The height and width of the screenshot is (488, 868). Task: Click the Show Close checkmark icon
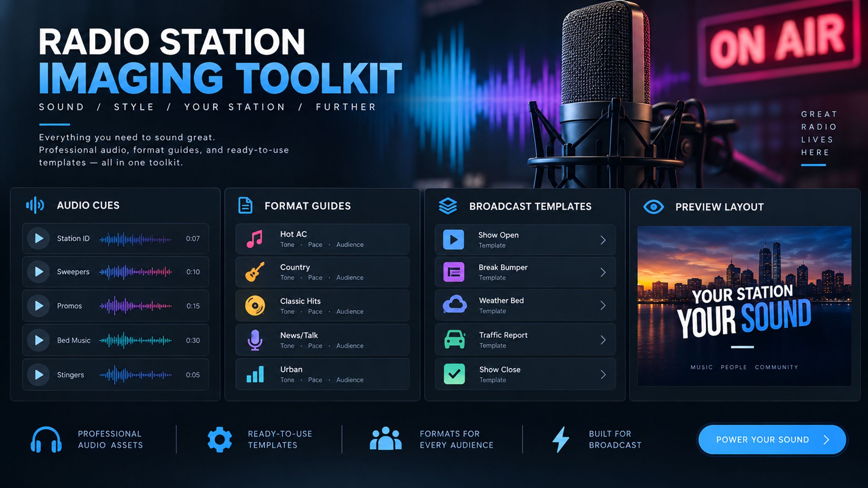(454, 374)
